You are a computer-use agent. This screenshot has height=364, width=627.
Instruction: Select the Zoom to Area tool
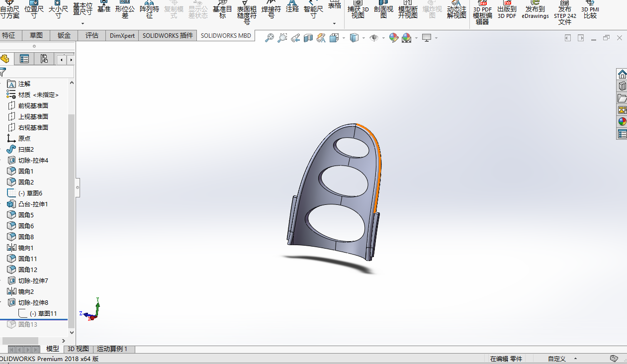click(282, 38)
